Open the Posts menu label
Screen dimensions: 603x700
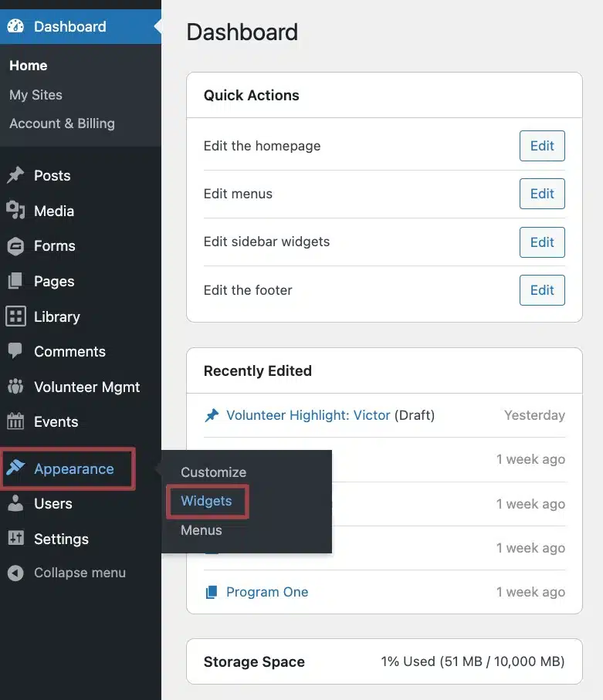pos(53,175)
